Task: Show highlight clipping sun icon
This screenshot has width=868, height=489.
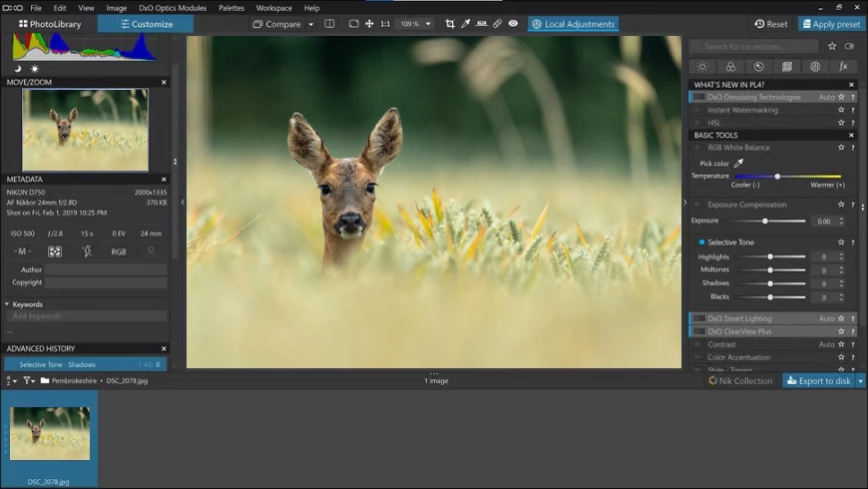Action: (34, 69)
